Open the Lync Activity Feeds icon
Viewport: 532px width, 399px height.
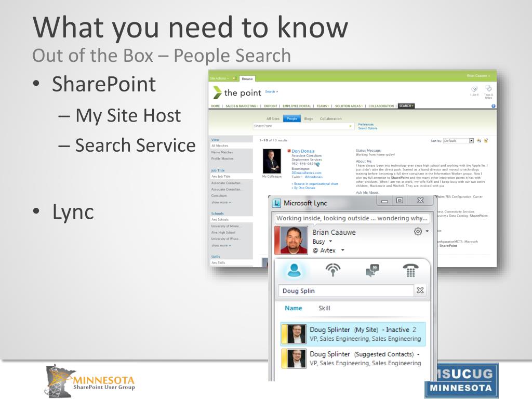click(x=333, y=270)
